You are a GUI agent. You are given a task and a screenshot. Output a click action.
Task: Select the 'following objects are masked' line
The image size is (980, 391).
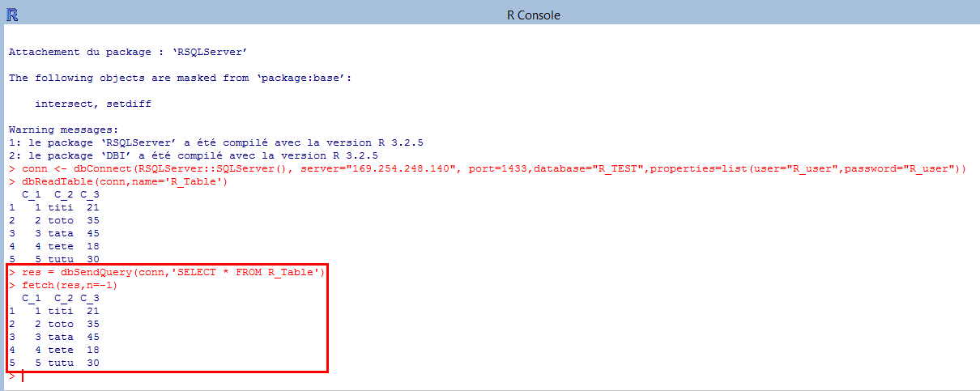(180, 78)
